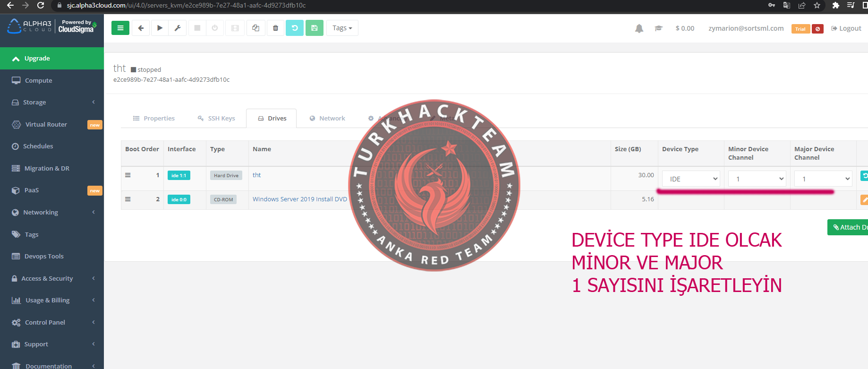The height and width of the screenshot is (369, 868).
Task: Open the notifications bell
Action: pos(639,28)
